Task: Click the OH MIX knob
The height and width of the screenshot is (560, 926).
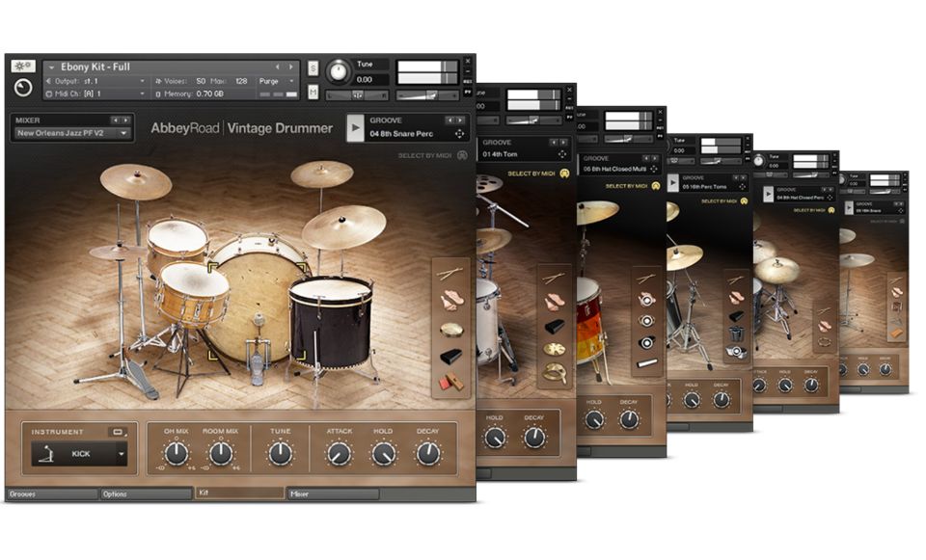Action: pos(177,454)
